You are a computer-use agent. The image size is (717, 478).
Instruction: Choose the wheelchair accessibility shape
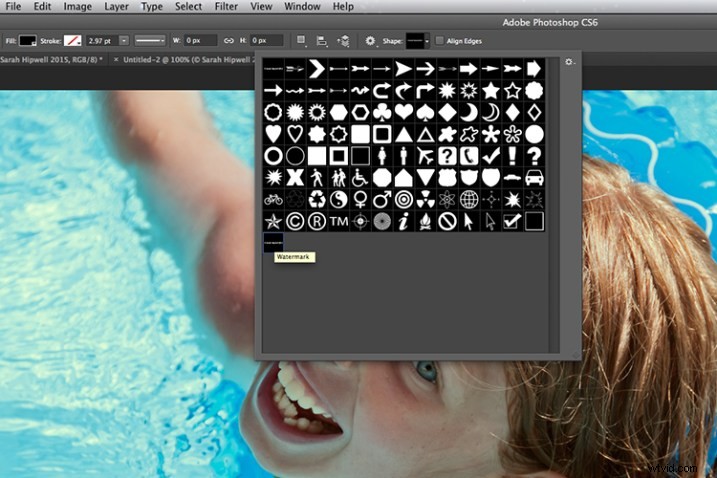(360, 178)
